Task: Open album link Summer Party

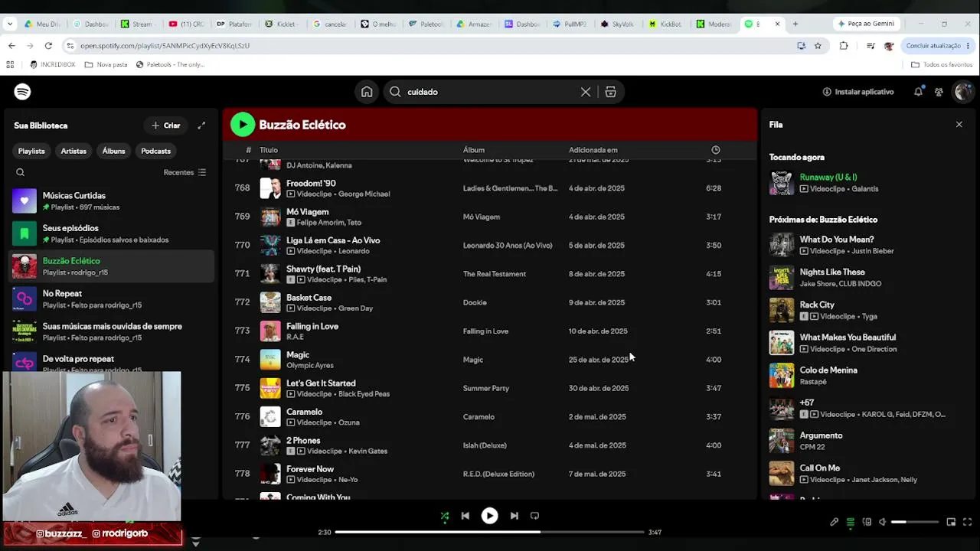Action: pyautogui.click(x=486, y=388)
